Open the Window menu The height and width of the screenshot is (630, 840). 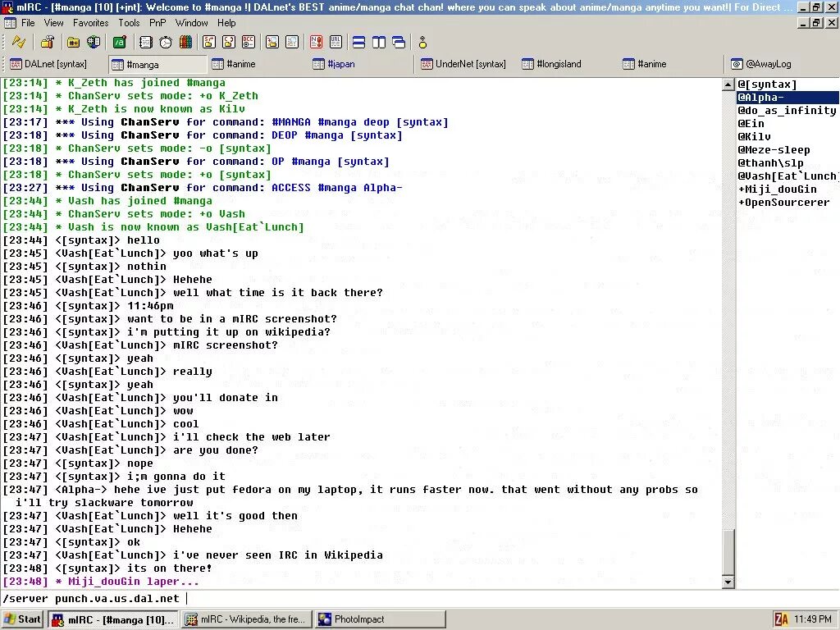191,23
